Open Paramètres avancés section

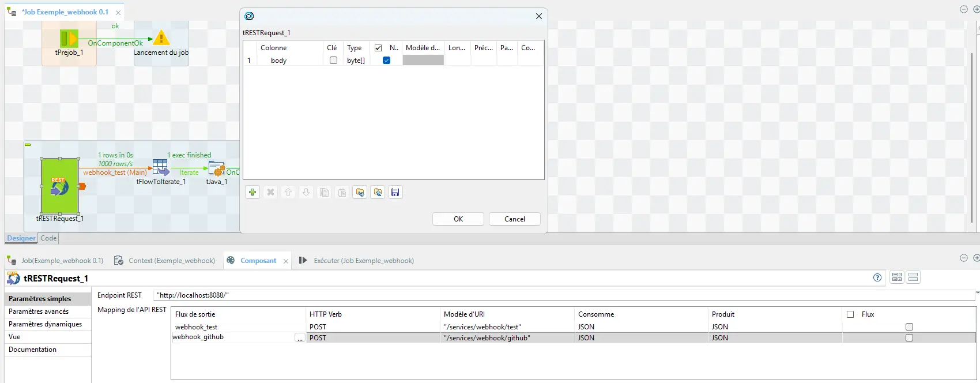[x=48, y=311]
